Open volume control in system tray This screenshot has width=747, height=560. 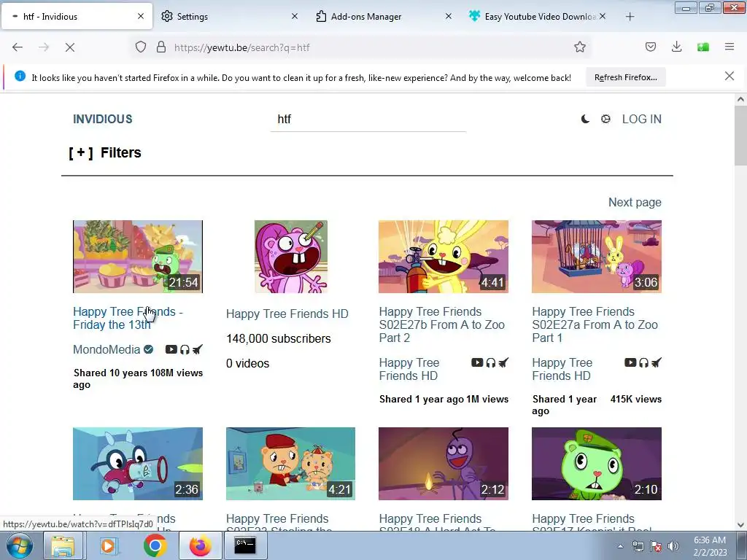click(673, 547)
